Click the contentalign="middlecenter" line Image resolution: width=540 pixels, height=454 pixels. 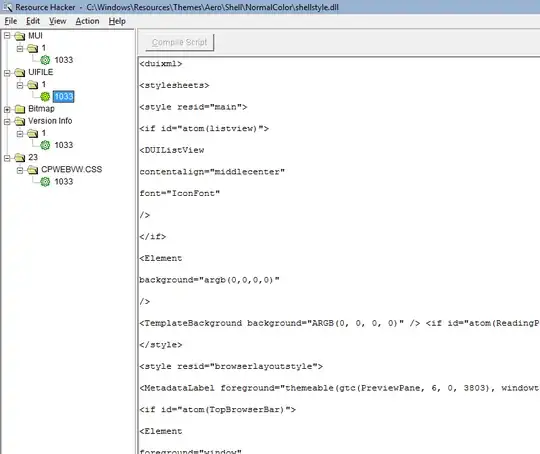(x=212, y=172)
